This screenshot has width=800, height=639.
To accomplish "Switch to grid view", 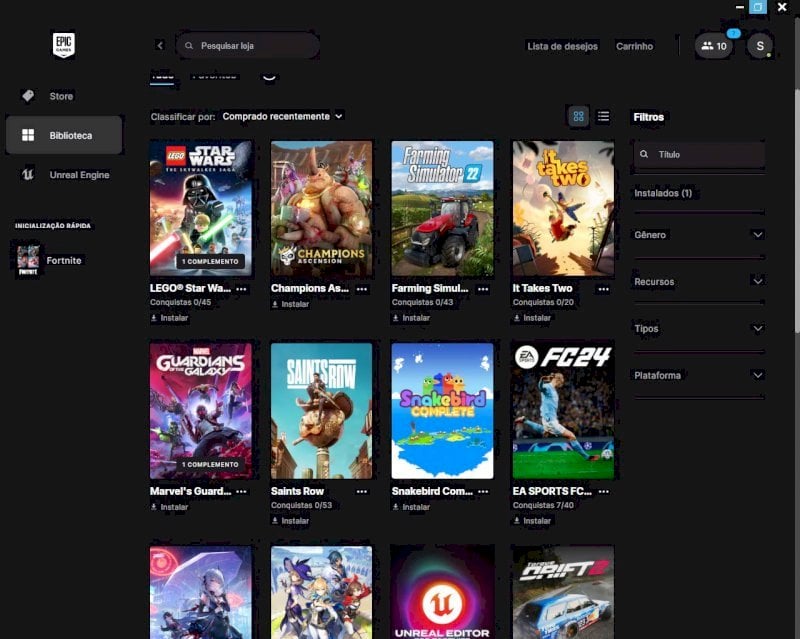I will coord(579,116).
